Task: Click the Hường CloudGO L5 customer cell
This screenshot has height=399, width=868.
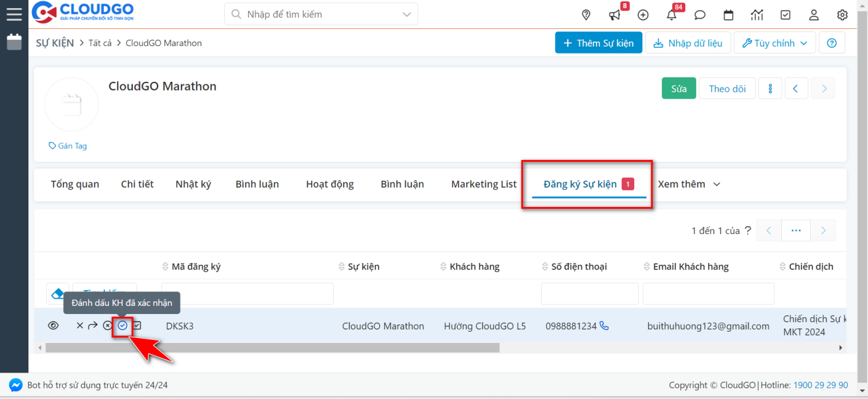Action: [x=484, y=326]
